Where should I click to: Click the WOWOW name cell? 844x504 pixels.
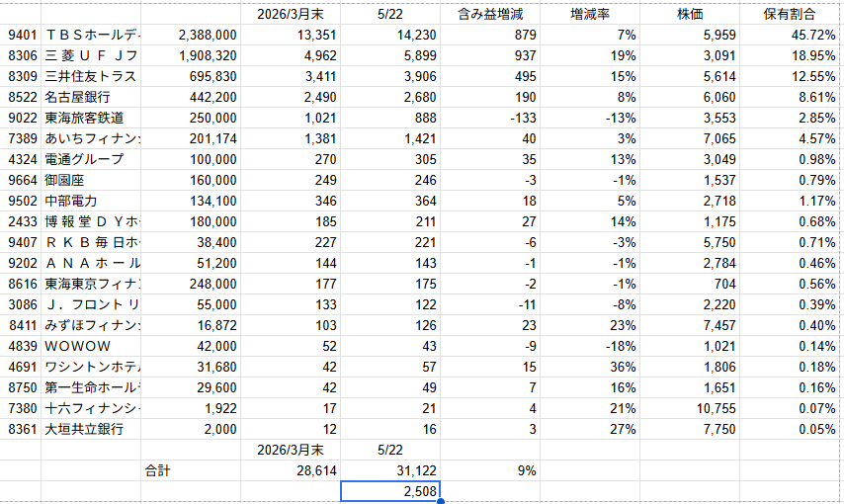(91, 346)
